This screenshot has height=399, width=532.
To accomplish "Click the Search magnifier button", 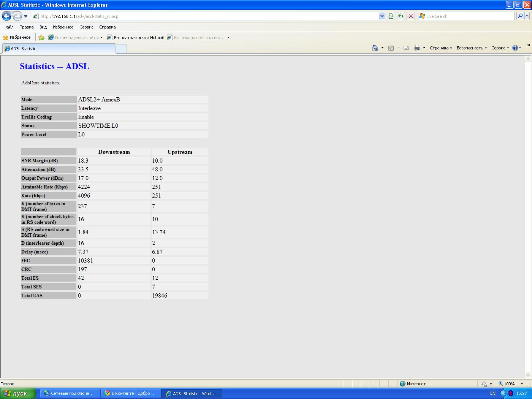I will click(x=520, y=16).
